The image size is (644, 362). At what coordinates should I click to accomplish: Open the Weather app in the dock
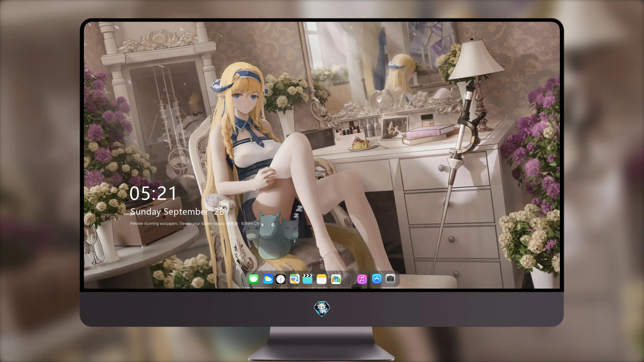(x=268, y=279)
